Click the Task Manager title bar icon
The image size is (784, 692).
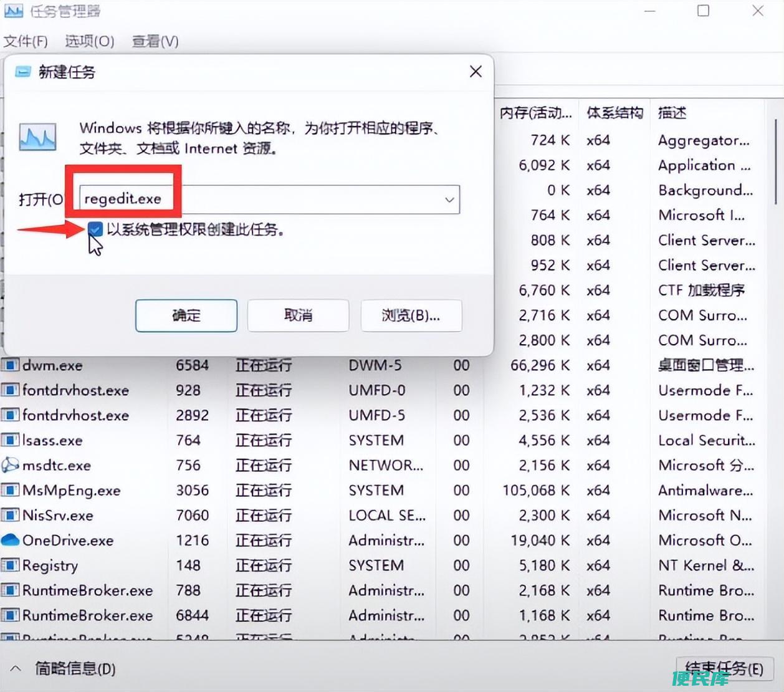[13, 11]
